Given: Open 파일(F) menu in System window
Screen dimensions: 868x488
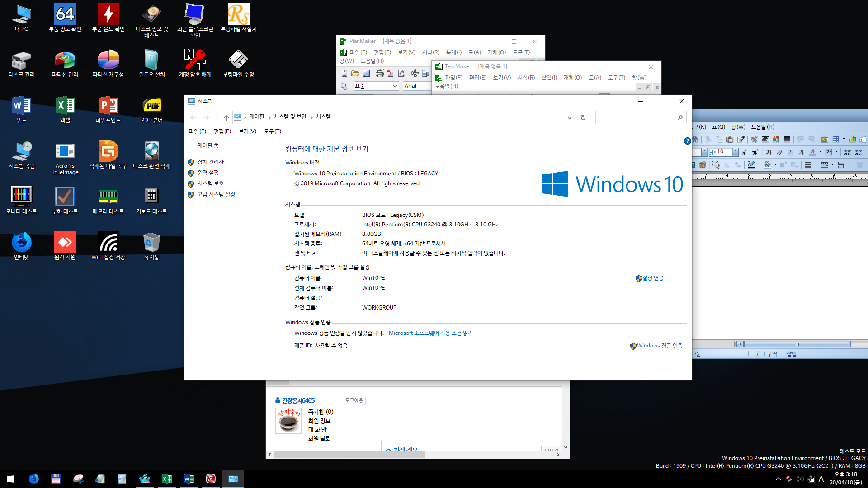Looking at the screenshot, I should coord(198,131).
